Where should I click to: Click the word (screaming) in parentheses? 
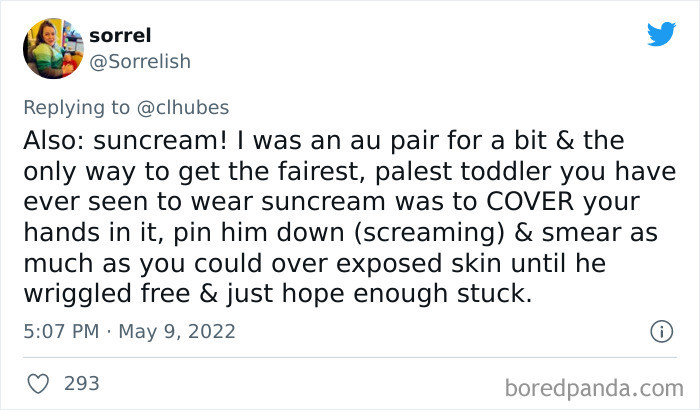pyautogui.click(x=429, y=233)
